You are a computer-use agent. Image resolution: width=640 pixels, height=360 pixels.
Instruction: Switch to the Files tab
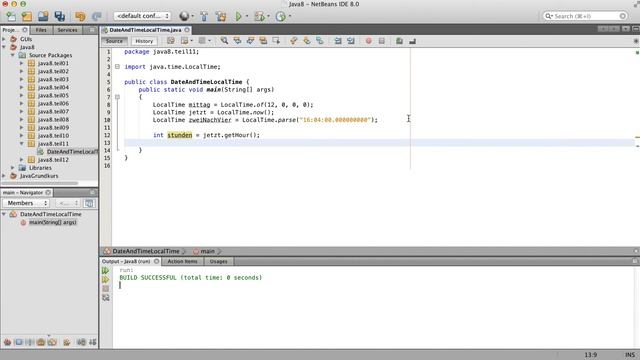(41, 30)
